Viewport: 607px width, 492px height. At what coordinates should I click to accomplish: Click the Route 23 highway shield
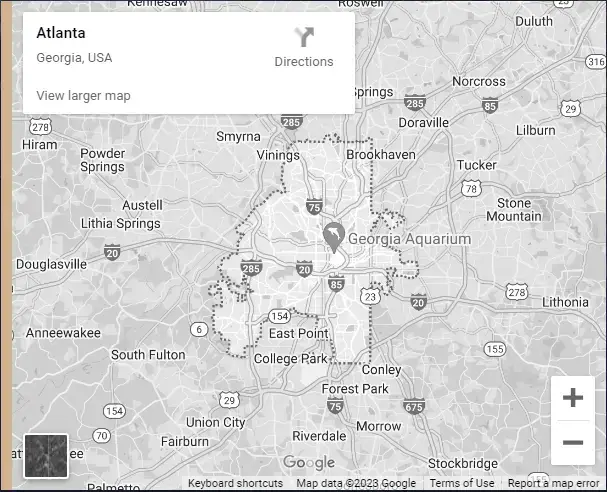[370, 296]
